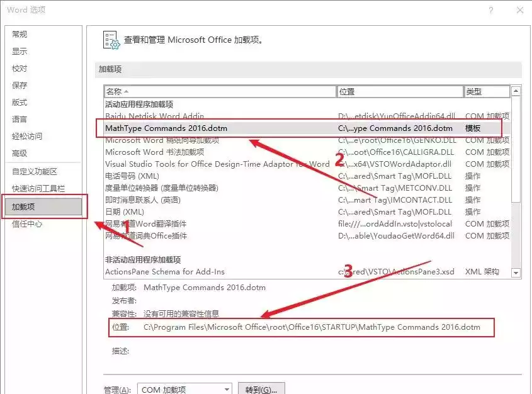Open the 高级 options page
532x394 pixels.
point(20,153)
